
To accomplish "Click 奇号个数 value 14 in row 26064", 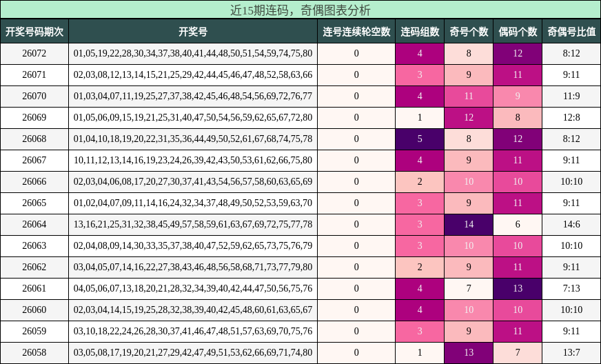I will tap(469, 224).
